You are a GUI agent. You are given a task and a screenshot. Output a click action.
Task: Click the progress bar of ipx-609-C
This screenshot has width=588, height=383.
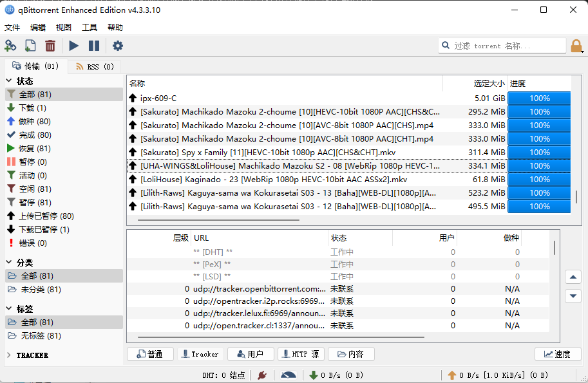click(539, 98)
